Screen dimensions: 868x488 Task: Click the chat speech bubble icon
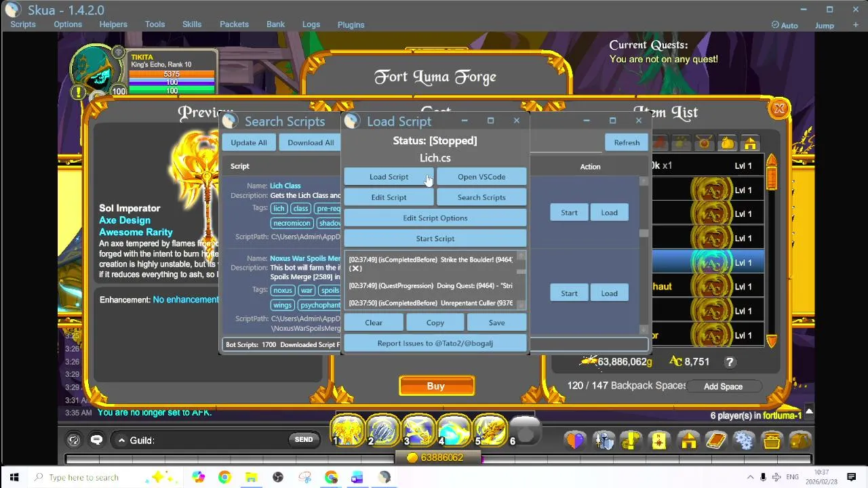(96, 440)
